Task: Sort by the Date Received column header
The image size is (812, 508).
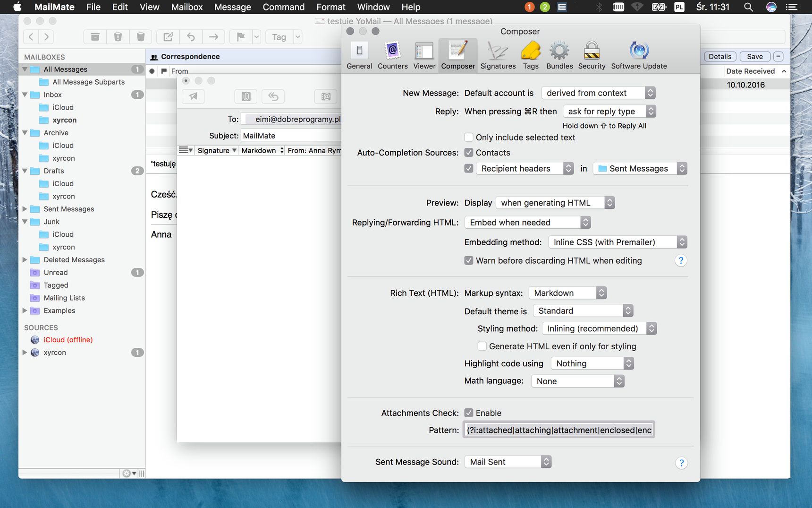Action: click(751, 71)
